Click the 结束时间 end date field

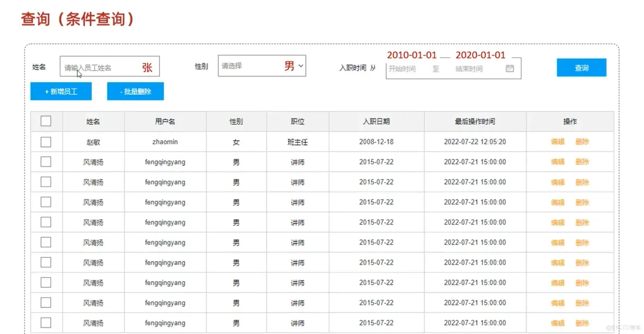point(469,69)
